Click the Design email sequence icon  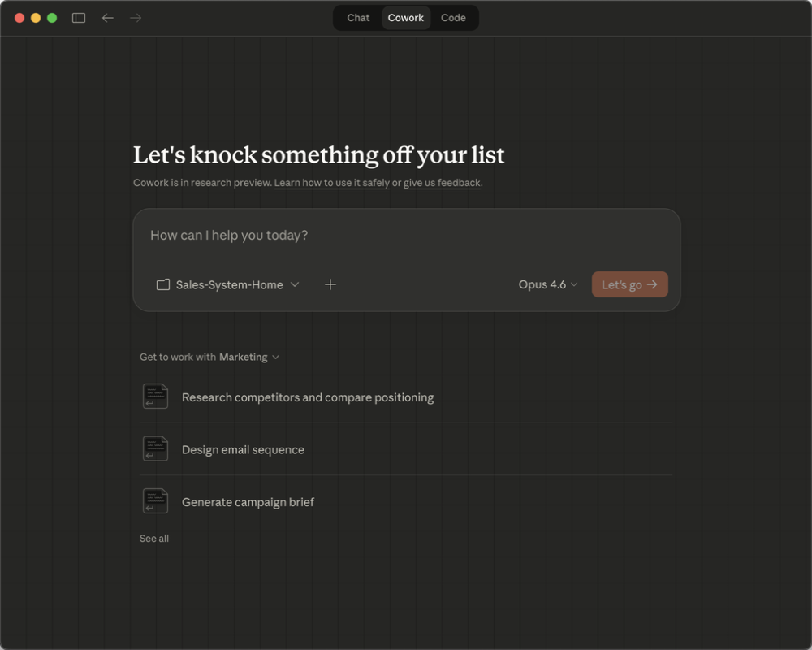[x=155, y=448]
